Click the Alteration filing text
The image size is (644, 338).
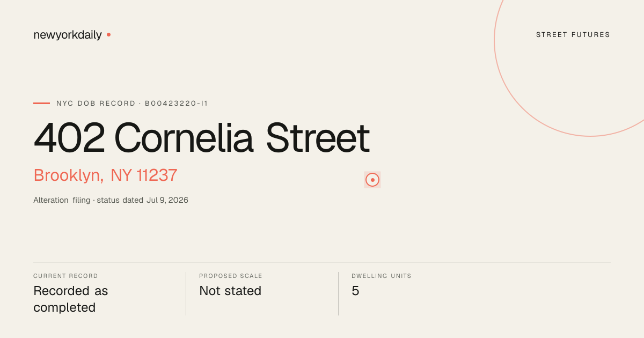click(x=62, y=200)
